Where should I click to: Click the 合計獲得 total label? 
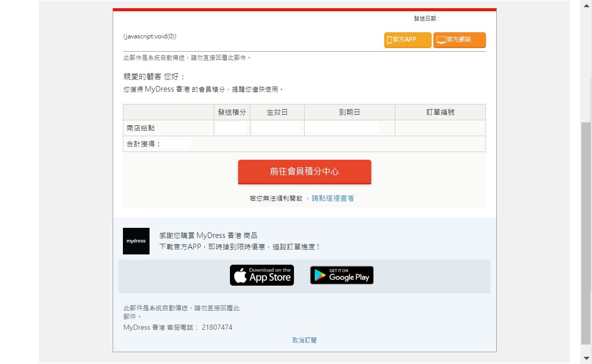[x=143, y=144]
